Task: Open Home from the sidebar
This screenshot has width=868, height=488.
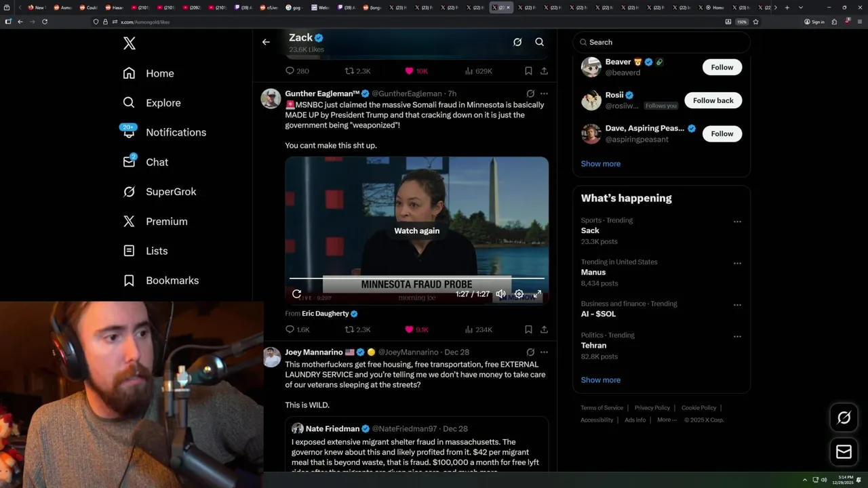Action: pos(149,73)
